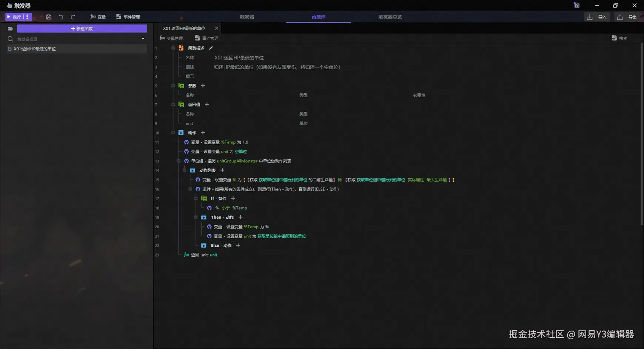Click the 搜索 search button in the editor
This screenshot has width=644, height=349.
pos(620,38)
